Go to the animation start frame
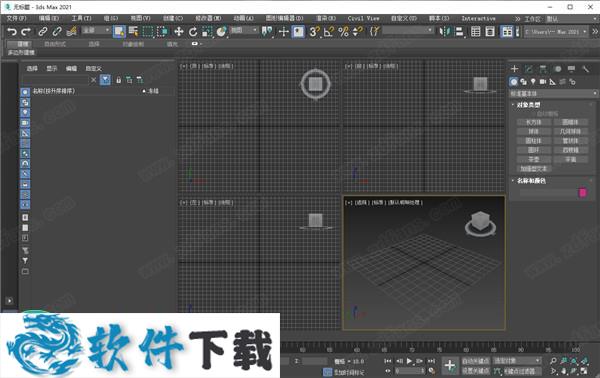The height and width of the screenshot is (378, 600). pyautogui.click(x=388, y=361)
